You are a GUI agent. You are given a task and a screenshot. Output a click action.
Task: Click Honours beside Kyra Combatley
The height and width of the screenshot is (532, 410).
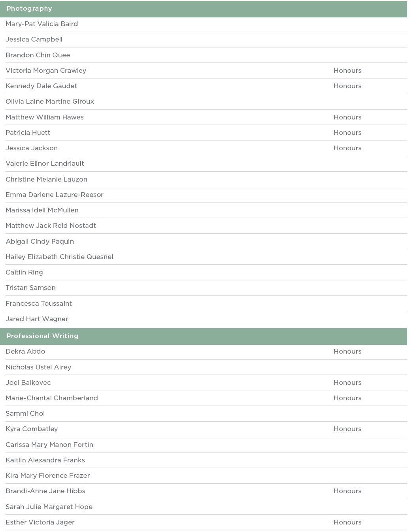(347, 429)
